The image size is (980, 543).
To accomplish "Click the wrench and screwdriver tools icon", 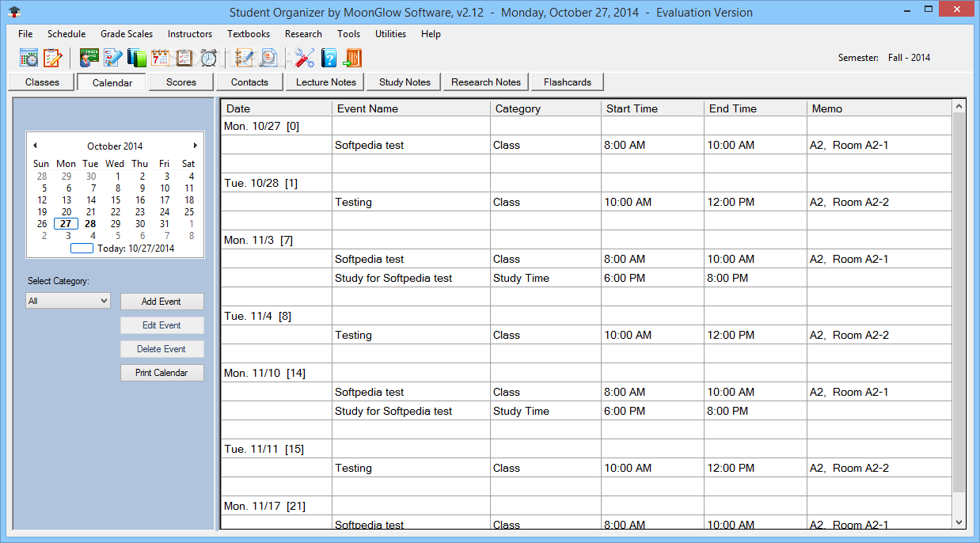I will click(305, 58).
